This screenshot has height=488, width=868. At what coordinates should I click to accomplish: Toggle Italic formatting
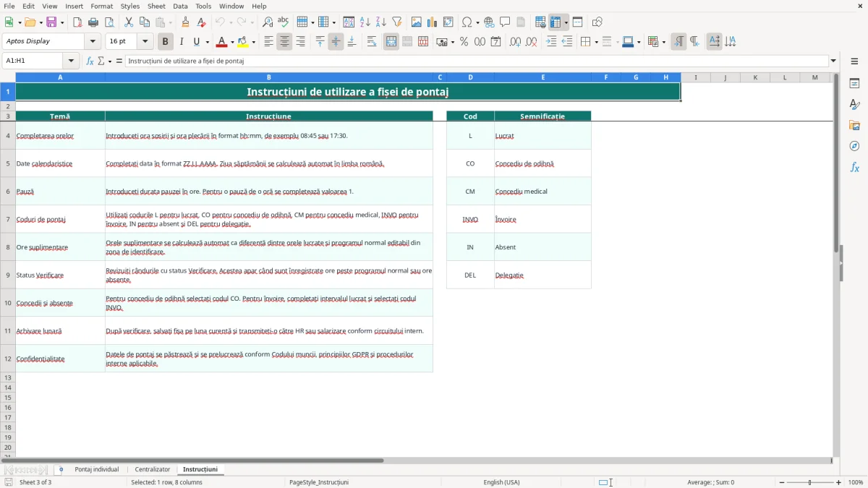pyautogui.click(x=182, y=42)
